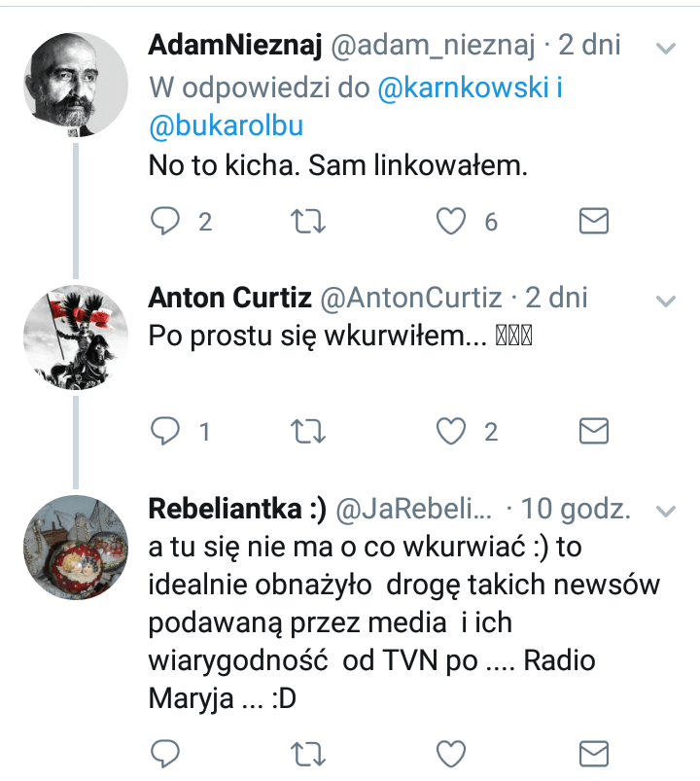Retweet Rebeliantka's tweet

[x=308, y=754]
